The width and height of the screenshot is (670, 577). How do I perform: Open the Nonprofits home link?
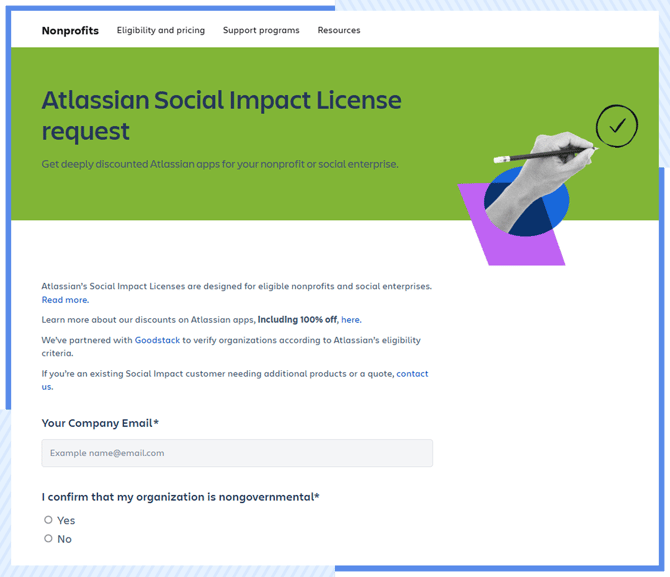(70, 30)
